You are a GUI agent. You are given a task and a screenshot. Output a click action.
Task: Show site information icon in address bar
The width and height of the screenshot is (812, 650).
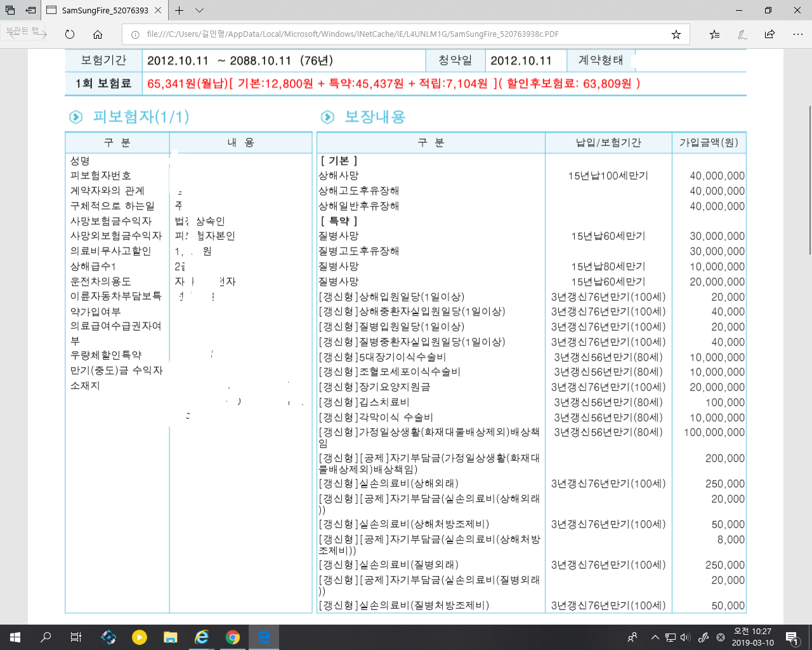coord(134,34)
